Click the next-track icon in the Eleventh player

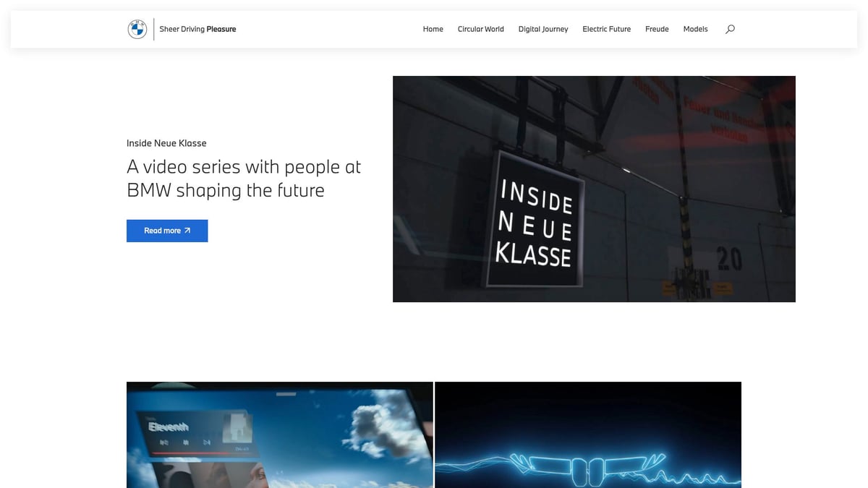207,442
